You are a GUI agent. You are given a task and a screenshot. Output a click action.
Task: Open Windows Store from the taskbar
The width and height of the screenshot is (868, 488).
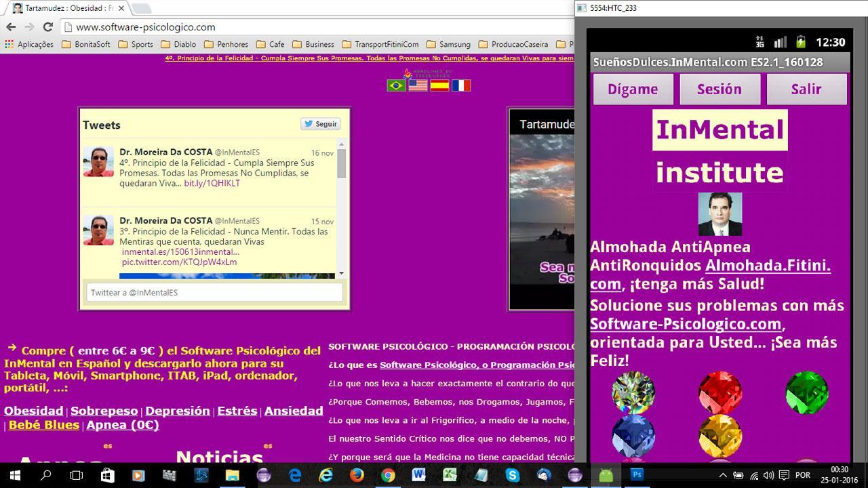(x=108, y=475)
